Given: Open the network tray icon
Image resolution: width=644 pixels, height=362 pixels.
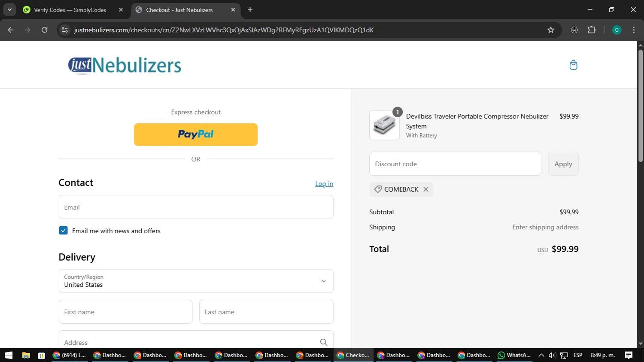Looking at the screenshot, I should pos(564,355).
